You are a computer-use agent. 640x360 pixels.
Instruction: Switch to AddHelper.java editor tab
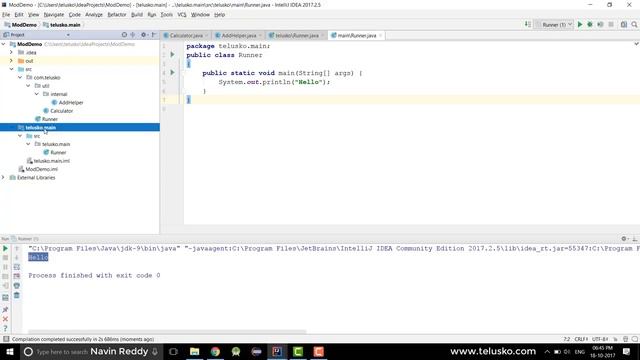(x=239, y=36)
